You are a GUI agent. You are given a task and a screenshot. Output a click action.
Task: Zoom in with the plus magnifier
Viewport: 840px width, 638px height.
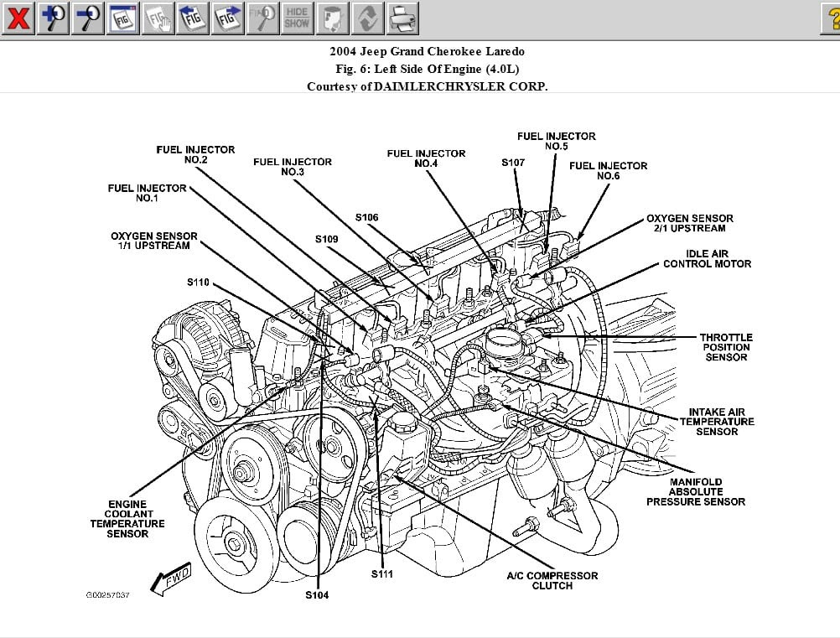point(53,18)
